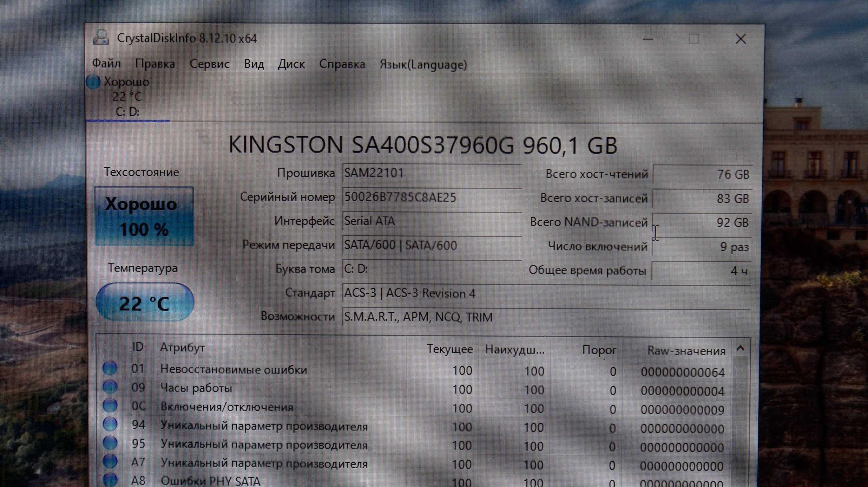Click the serial number field 50026B7785C8AE25
This screenshot has width=868, height=487.
pyautogui.click(x=432, y=197)
